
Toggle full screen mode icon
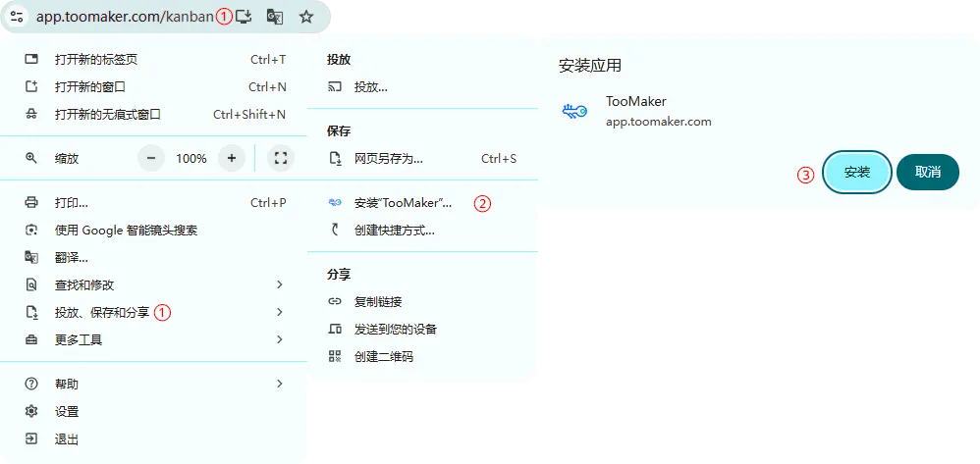click(281, 158)
